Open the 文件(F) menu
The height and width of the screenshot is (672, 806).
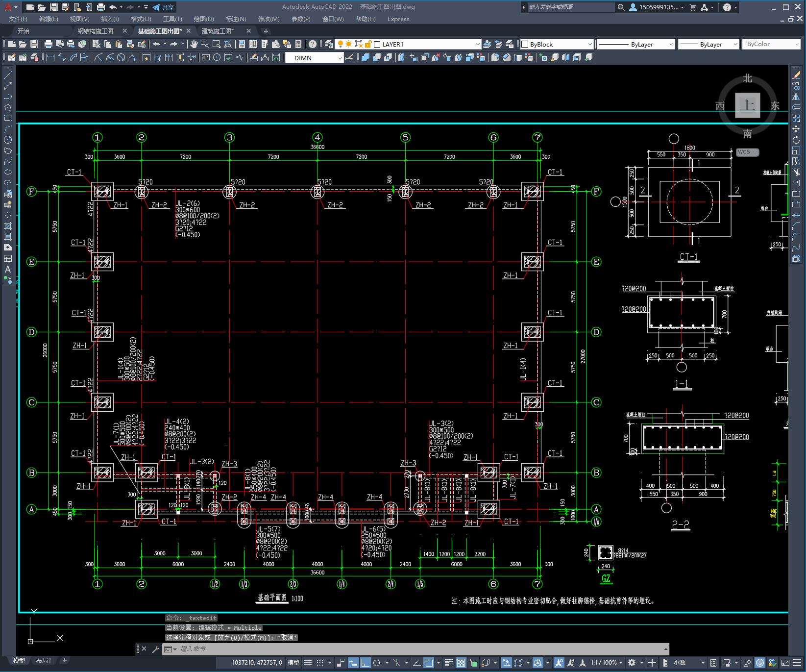pos(18,19)
